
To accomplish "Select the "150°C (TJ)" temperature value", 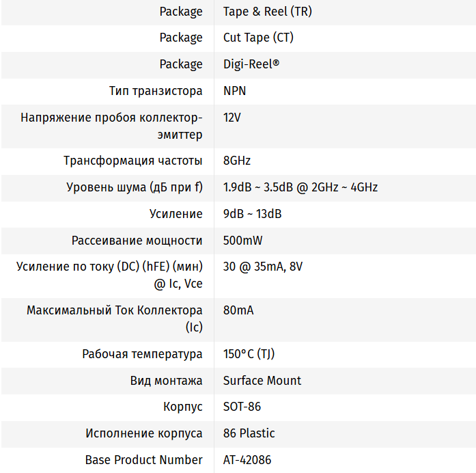I will tap(249, 354).
